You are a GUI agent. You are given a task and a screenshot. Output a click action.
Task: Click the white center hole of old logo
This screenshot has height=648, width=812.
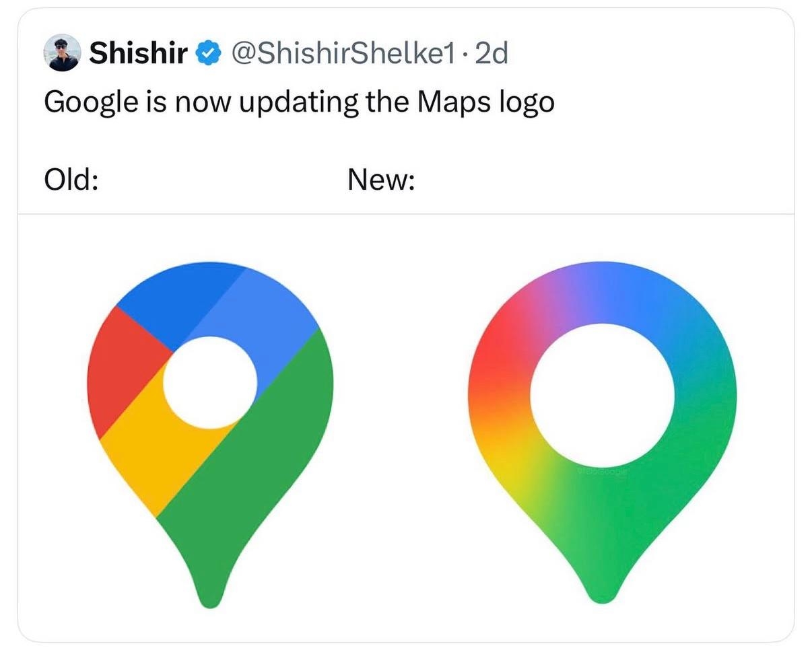click(210, 382)
